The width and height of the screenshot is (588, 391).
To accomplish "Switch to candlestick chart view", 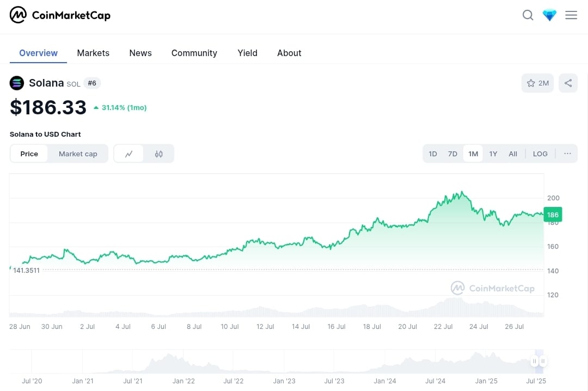I will coord(158,154).
